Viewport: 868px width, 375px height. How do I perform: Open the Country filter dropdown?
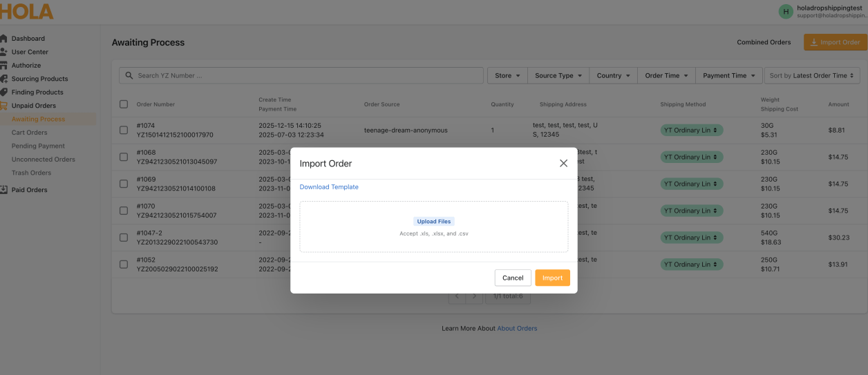point(613,75)
